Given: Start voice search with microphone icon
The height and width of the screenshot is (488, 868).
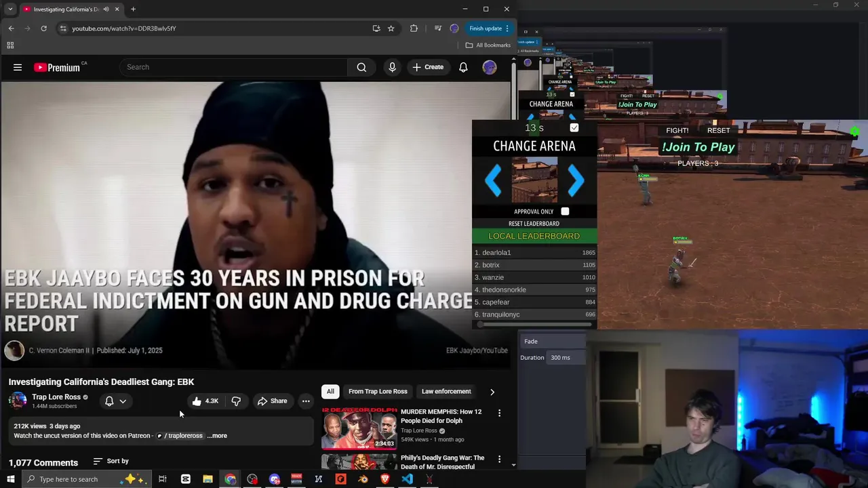Looking at the screenshot, I should pyautogui.click(x=392, y=67).
